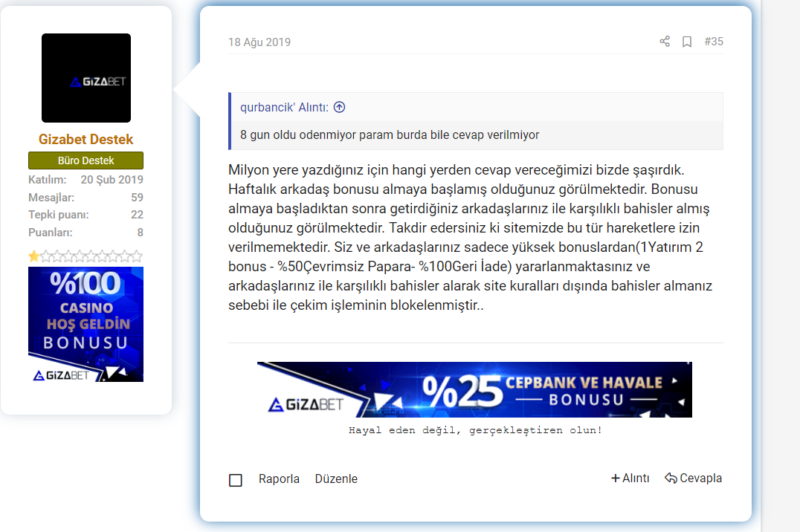Image resolution: width=800 pixels, height=532 pixels.
Task: Click the signature 'Hayal eden değil, gerçekleştiren olun!'
Action: (475, 430)
